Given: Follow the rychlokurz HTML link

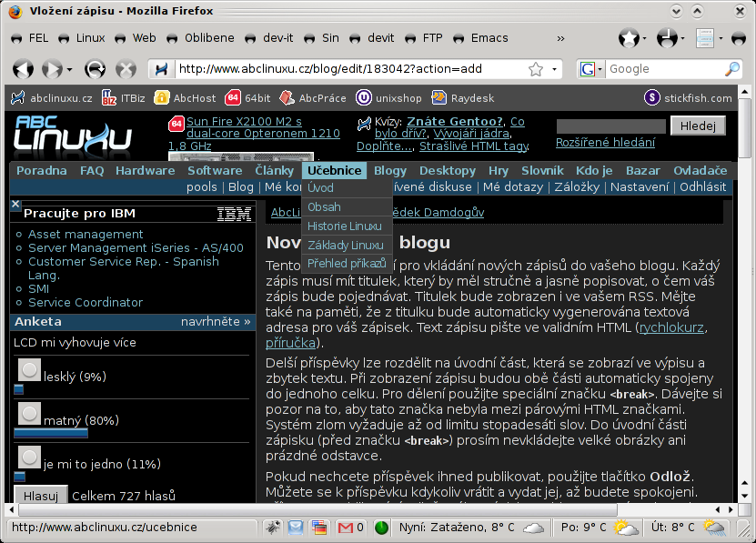Looking at the screenshot, I should (x=671, y=327).
